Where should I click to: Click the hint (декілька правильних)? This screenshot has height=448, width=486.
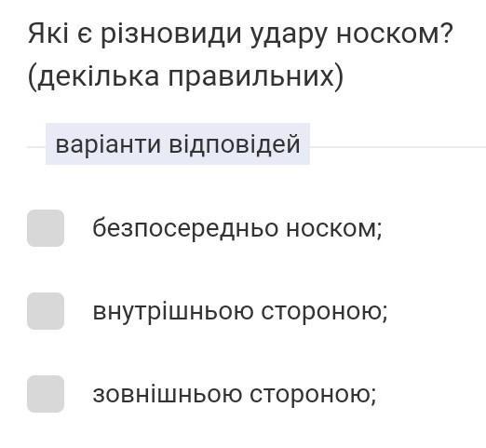click(185, 77)
